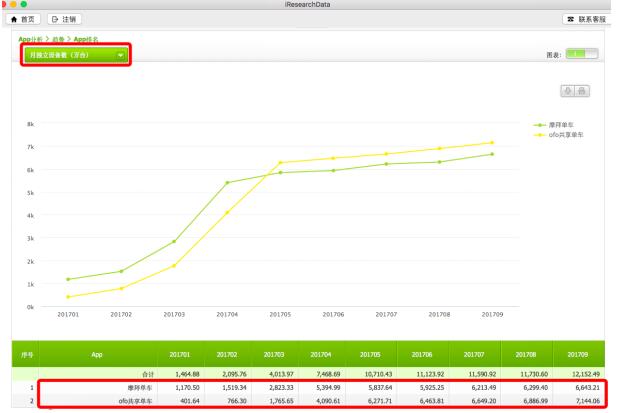Click the logout icon beside 注销
This screenshot has height=413, width=623.
tap(55, 19)
